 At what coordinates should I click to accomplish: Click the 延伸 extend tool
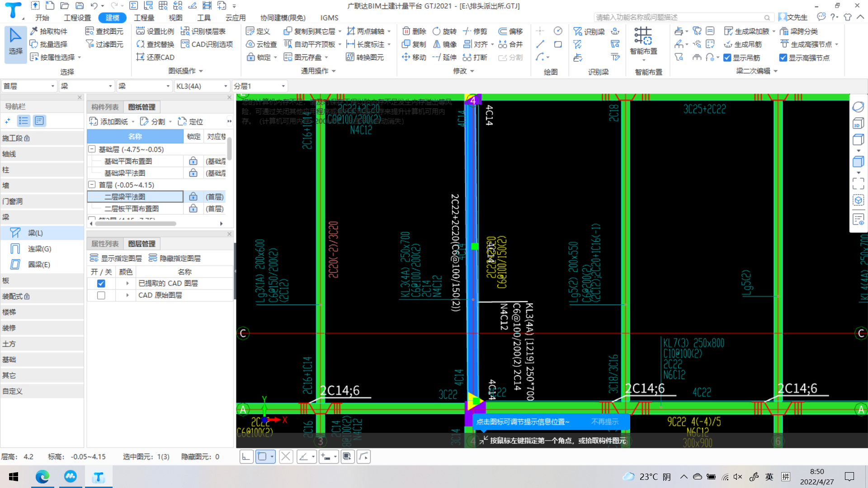click(444, 57)
